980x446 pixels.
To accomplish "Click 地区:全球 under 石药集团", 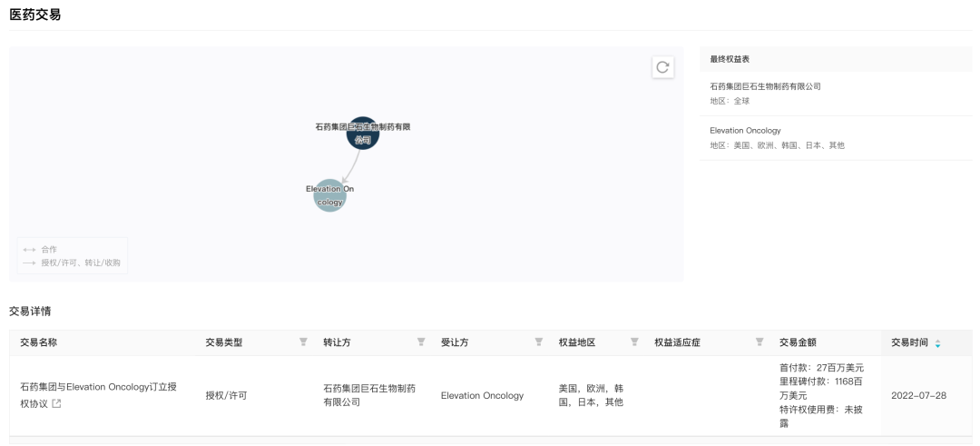I will point(730,101).
